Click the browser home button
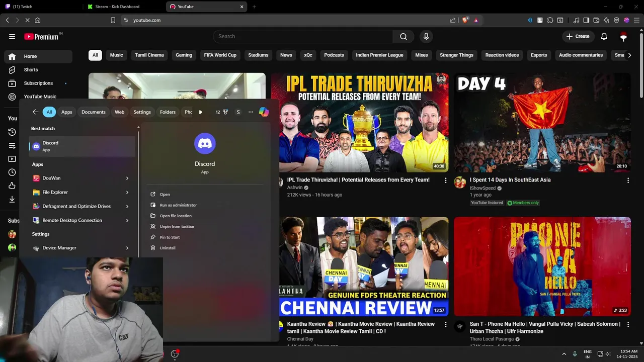The width and height of the screenshot is (644, 362). coord(37,20)
